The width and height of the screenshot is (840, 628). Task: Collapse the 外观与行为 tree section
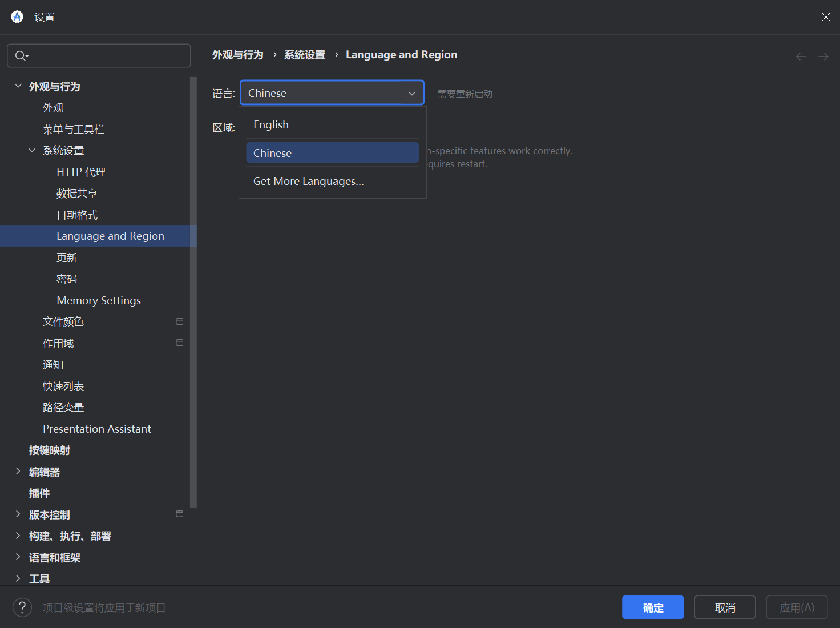(x=18, y=86)
